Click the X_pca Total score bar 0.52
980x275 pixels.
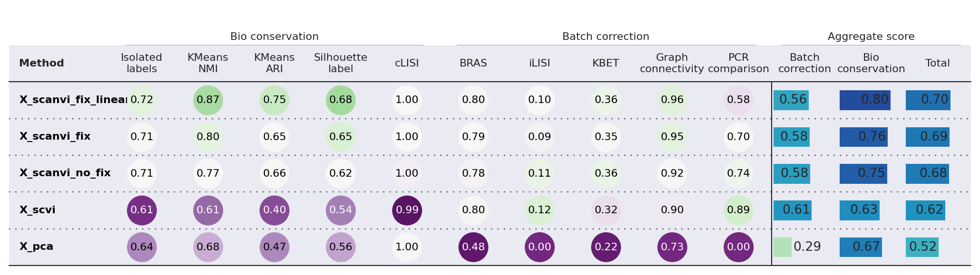[922, 247]
